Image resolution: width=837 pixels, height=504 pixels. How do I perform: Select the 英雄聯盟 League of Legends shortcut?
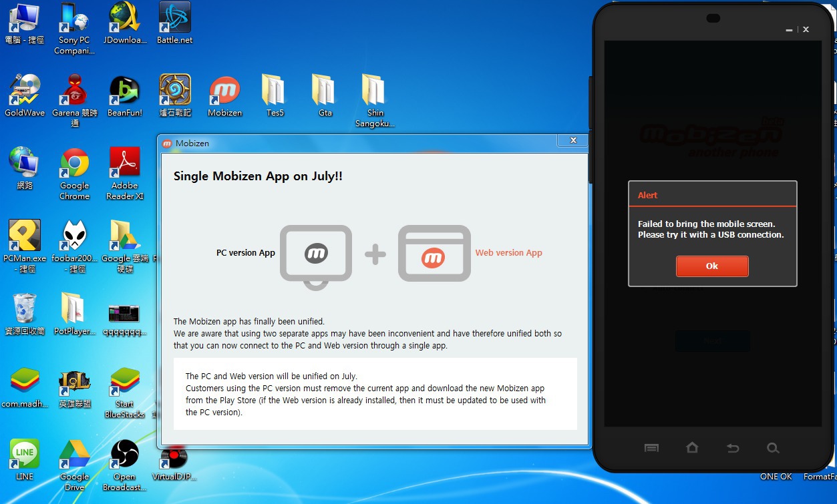[x=74, y=387]
